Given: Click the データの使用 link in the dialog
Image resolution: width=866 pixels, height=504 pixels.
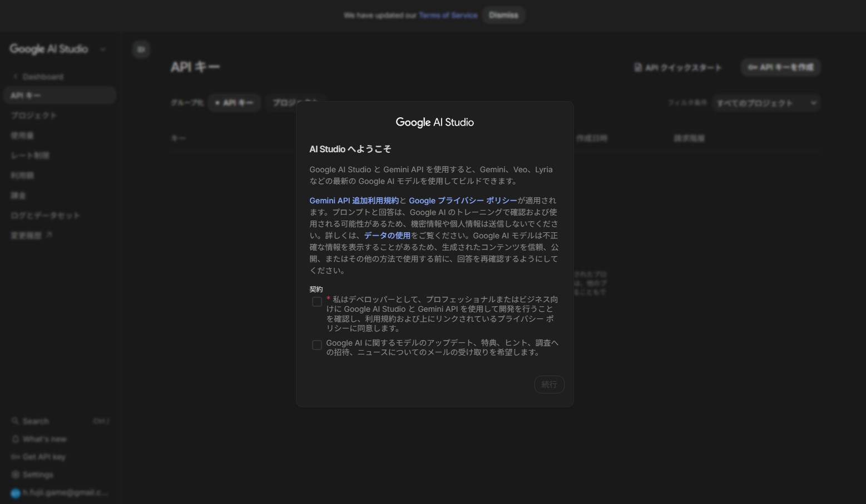Looking at the screenshot, I should tap(388, 235).
